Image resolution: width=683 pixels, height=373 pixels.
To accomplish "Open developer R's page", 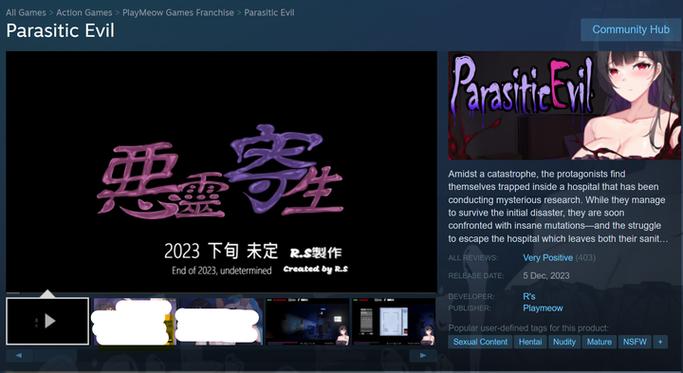I will click(529, 296).
